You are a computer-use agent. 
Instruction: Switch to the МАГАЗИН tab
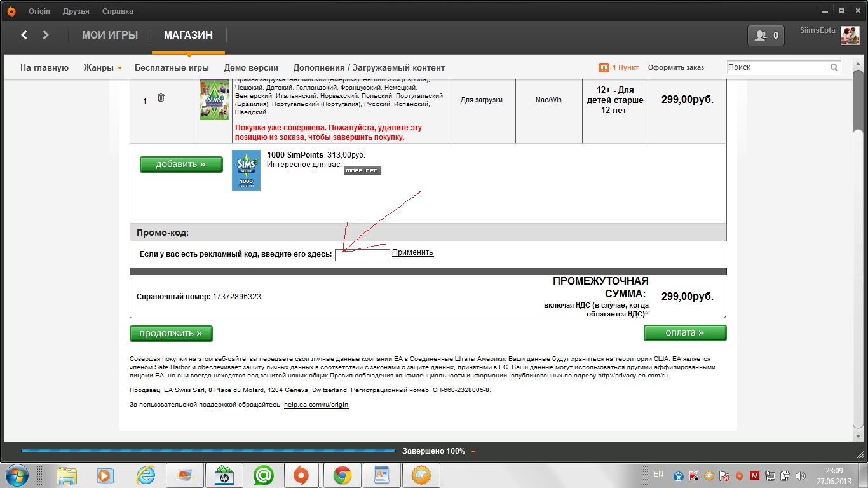[188, 36]
